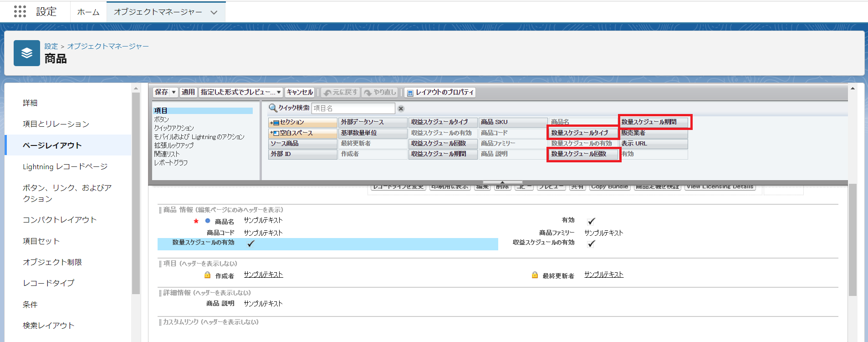868x342 pixels.
Task: Open ページレイアウト in the sidebar
Action: coord(52,145)
